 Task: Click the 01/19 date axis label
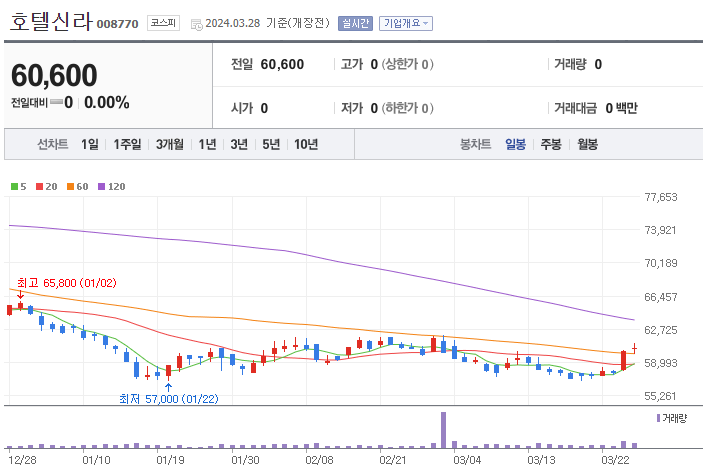[170, 460]
